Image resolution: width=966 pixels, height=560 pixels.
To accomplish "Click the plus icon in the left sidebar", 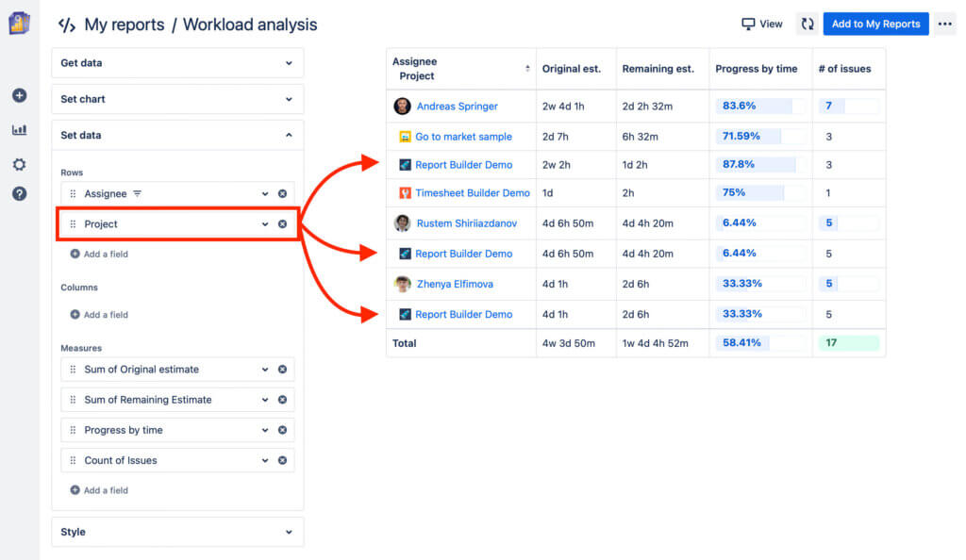I will (x=19, y=95).
